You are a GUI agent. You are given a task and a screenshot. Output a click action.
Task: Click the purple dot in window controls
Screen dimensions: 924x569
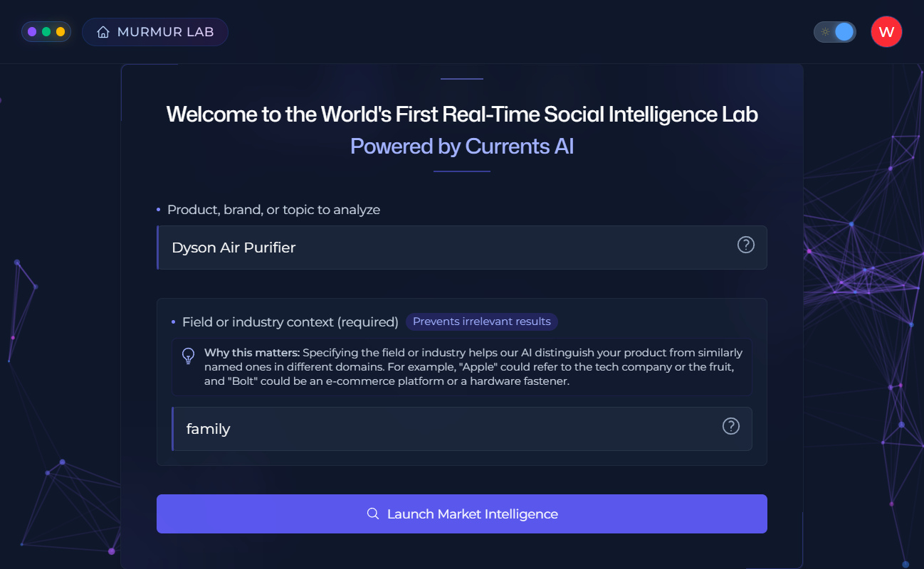click(32, 32)
